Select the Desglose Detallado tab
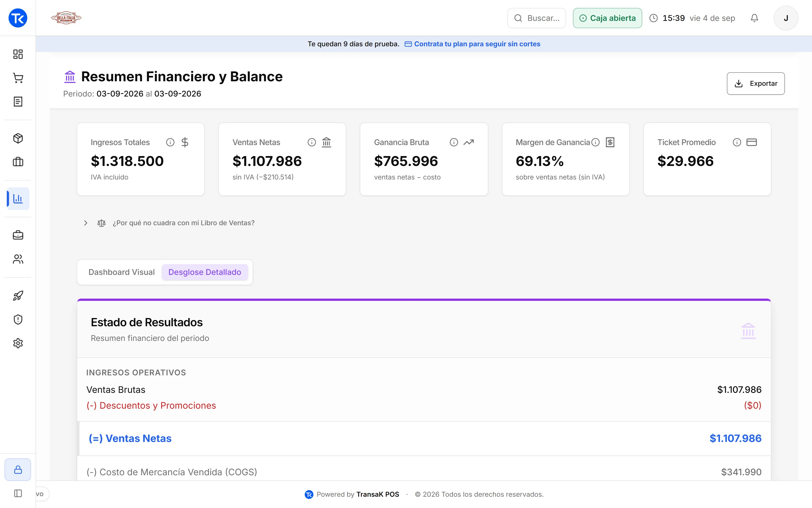The width and height of the screenshot is (812, 508). [205, 272]
